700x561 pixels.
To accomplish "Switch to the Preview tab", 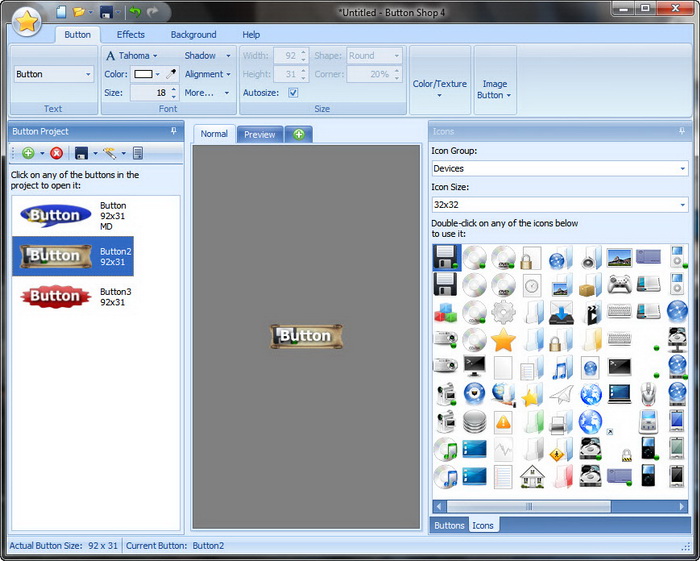I will 259,134.
